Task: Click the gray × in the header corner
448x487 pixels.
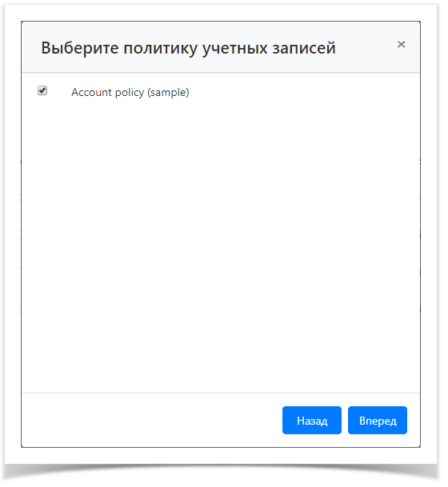Action: [x=401, y=45]
